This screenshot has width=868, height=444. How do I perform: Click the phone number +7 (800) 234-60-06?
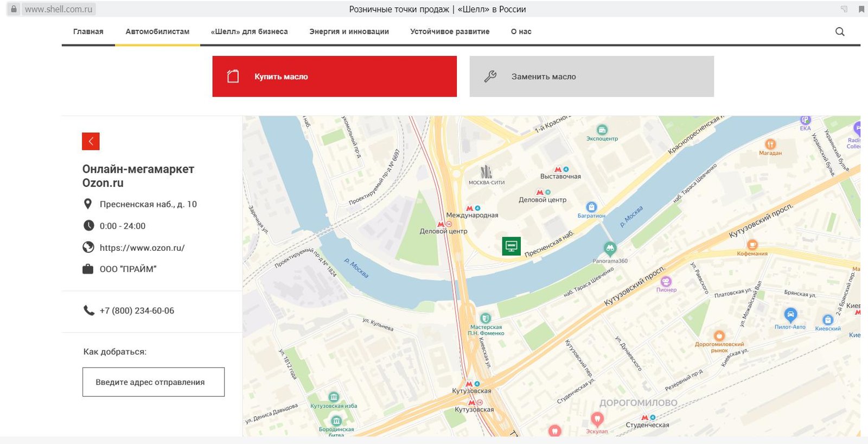(137, 310)
